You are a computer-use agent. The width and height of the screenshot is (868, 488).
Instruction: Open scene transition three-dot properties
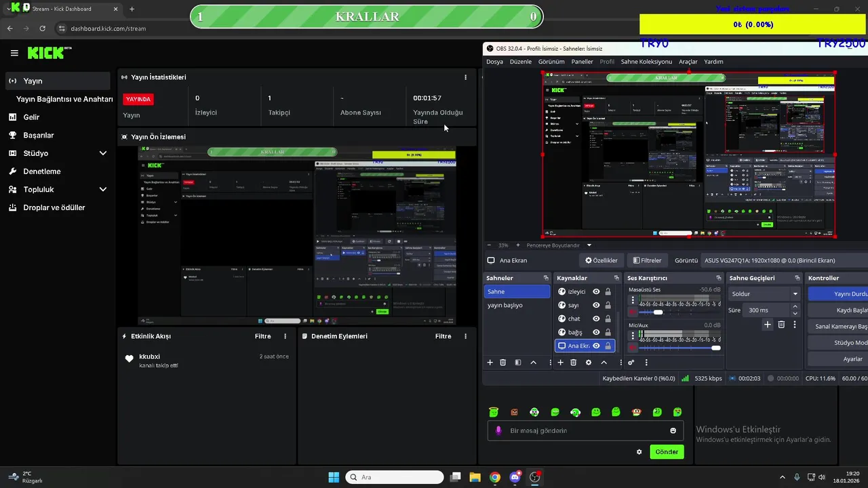[793, 325]
